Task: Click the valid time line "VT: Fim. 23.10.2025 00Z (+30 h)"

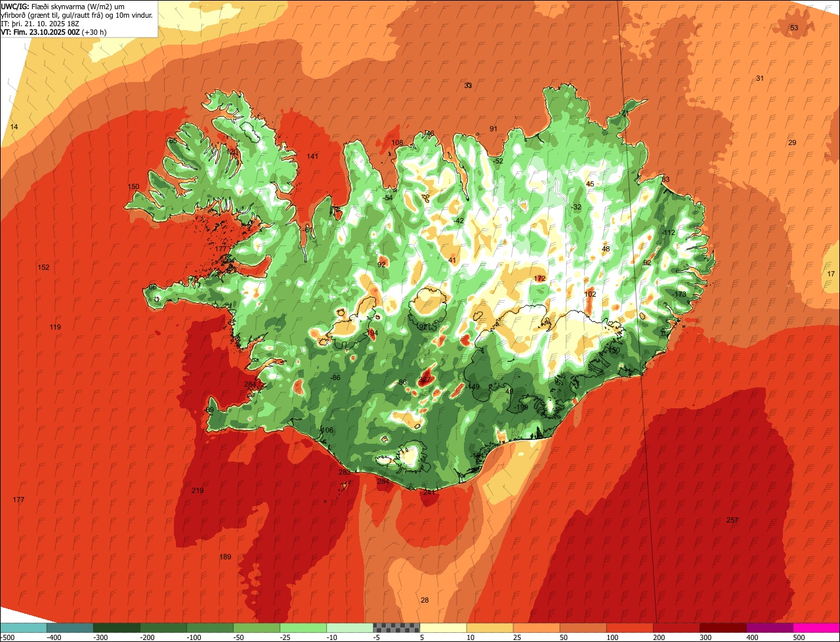Action: [54, 32]
